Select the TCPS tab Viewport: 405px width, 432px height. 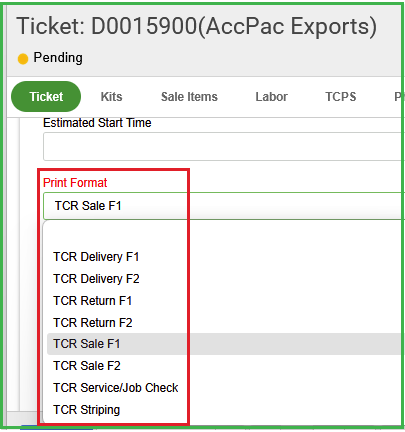(x=341, y=97)
